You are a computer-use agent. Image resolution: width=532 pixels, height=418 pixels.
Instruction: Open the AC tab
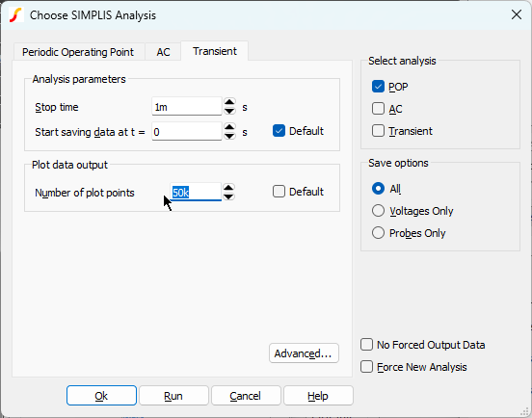[x=163, y=52]
